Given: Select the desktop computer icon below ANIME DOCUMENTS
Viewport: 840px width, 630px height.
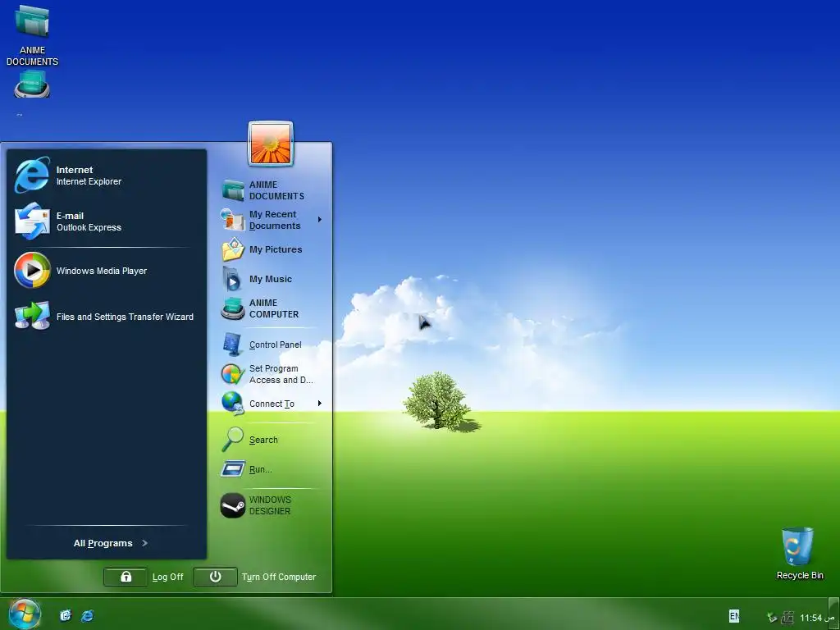Looking at the screenshot, I should (32, 84).
